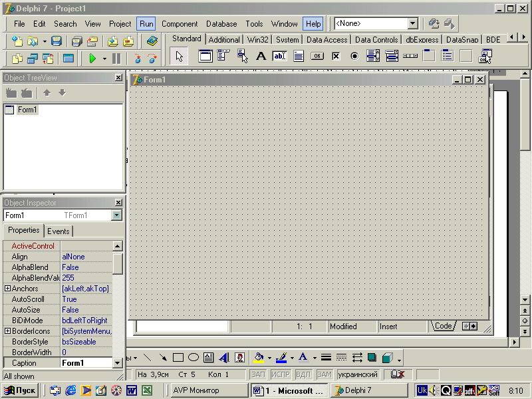Click Toggle Form/Unit toolbar icon
The height and width of the screenshot is (399, 532).
tap(48, 59)
